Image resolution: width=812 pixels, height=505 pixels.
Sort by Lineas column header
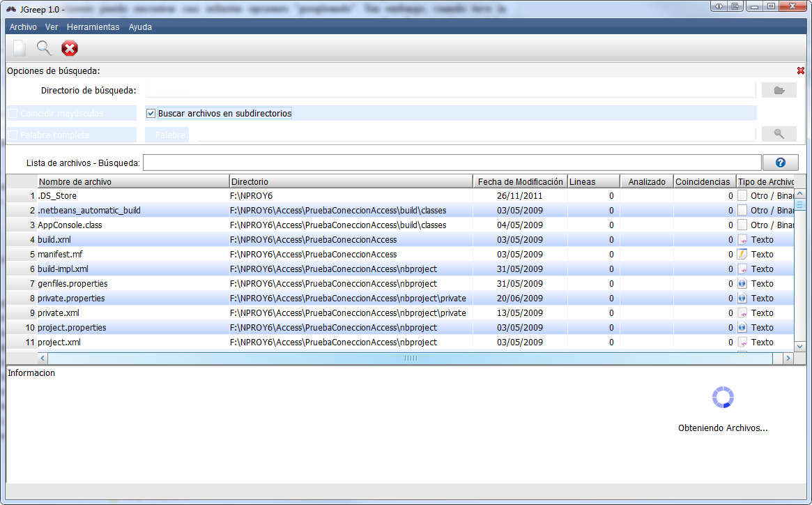click(x=594, y=181)
